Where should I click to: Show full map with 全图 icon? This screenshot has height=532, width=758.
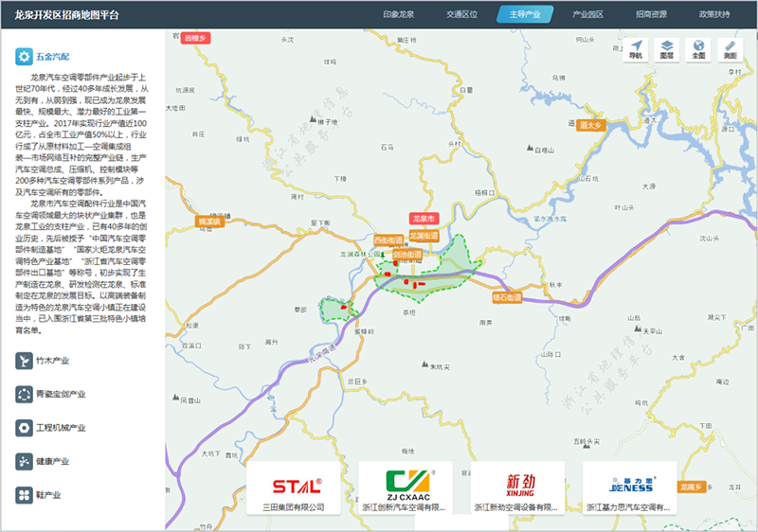tap(698, 49)
